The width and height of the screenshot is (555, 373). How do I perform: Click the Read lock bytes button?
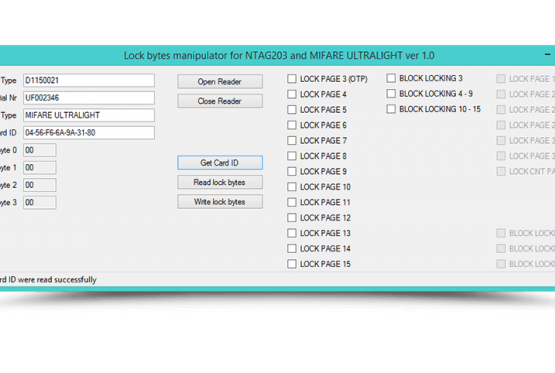tap(220, 182)
